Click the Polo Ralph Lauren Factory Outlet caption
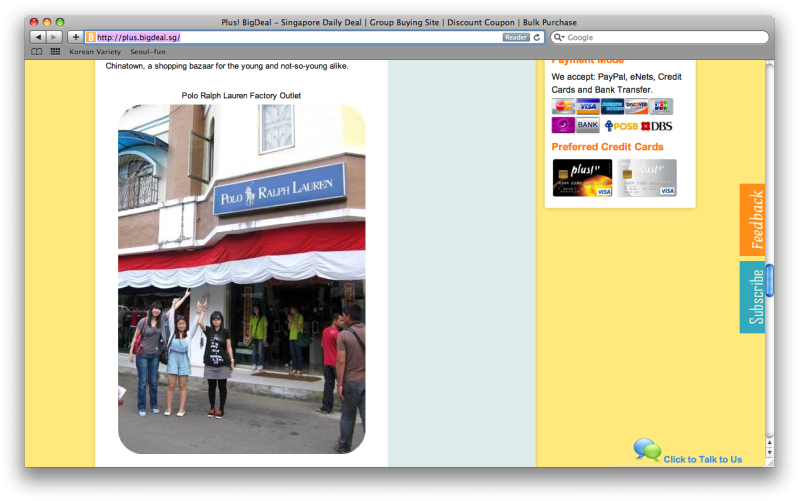799x501 pixels. click(241, 95)
